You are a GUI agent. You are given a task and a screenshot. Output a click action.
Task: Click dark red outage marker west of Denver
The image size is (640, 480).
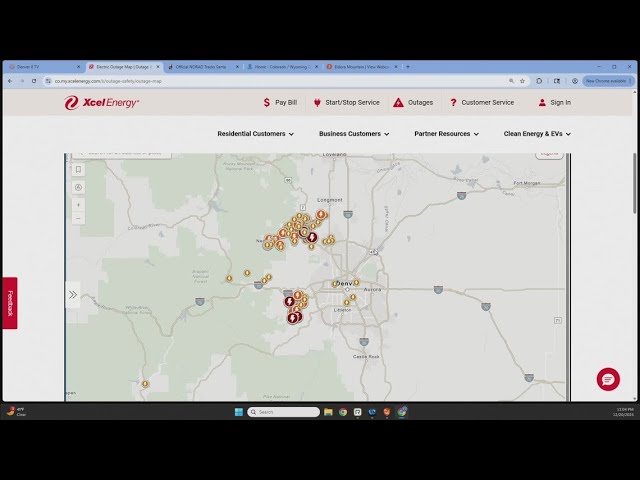pos(289,302)
